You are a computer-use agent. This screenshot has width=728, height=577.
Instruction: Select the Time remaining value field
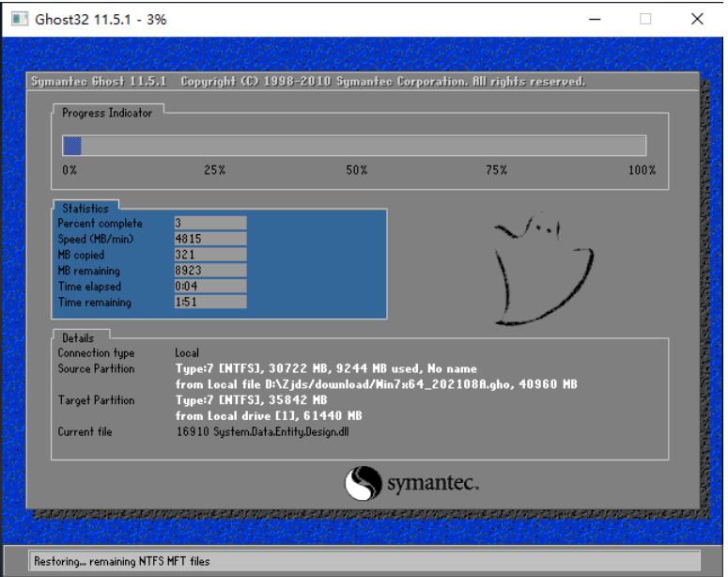point(209,303)
